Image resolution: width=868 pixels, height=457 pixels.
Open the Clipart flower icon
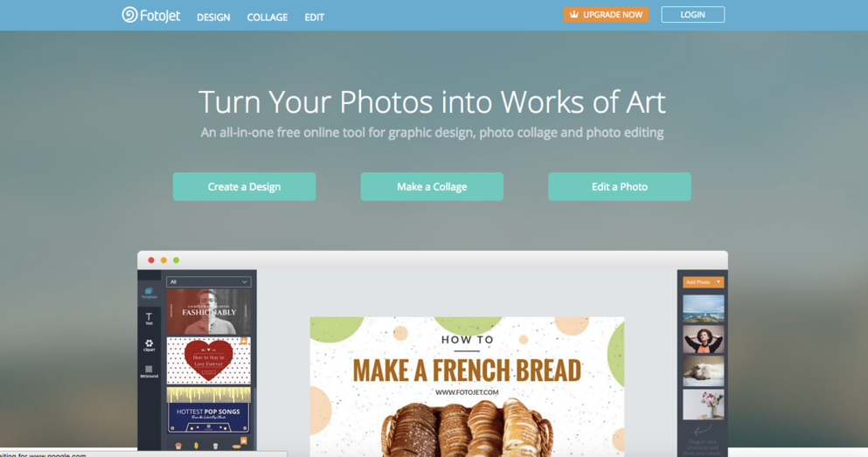tap(149, 345)
